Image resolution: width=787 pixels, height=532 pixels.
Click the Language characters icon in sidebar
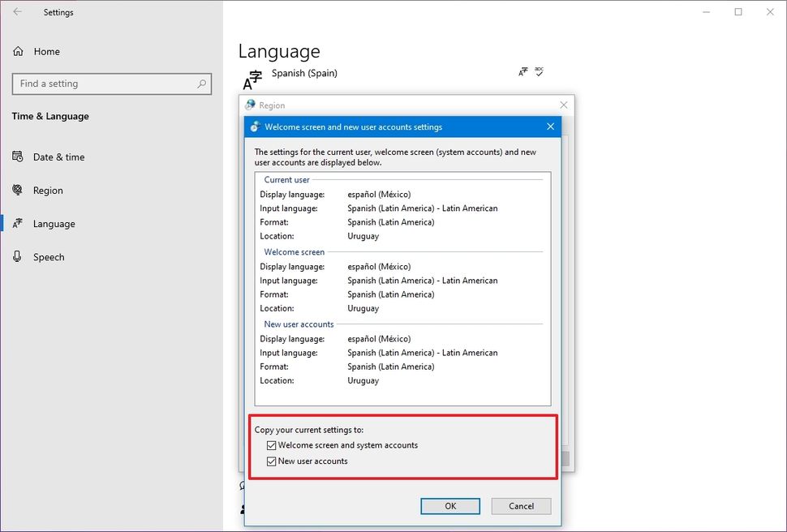[x=19, y=224]
